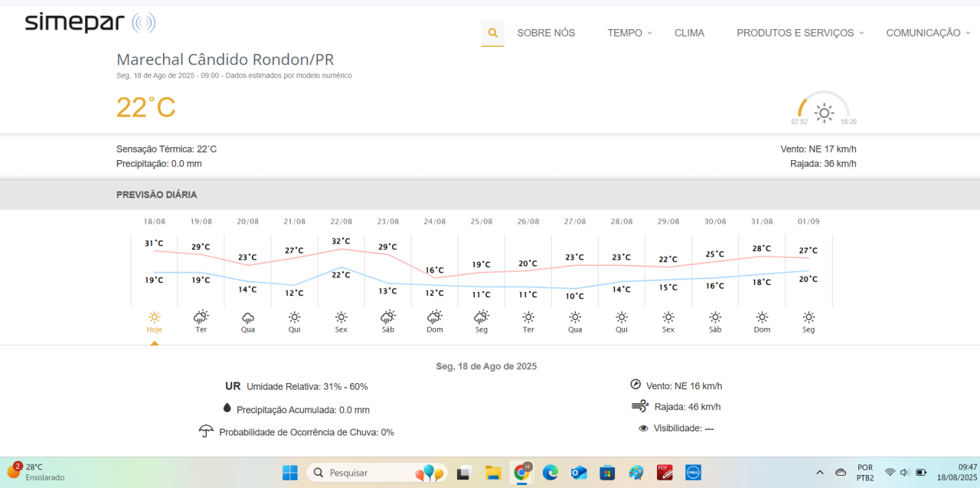Open the Windows Start menu
This screenshot has height=488, width=980.
[x=290, y=473]
